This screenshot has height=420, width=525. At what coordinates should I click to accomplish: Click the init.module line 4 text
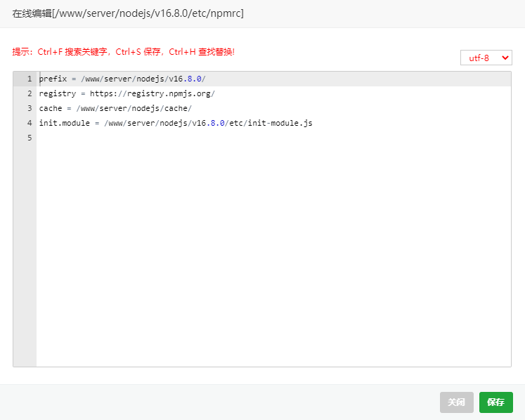click(176, 123)
